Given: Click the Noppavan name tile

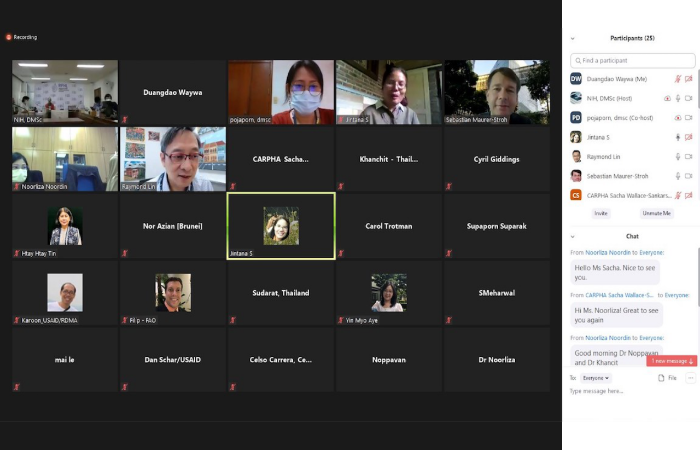Looking at the screenshot, I should tap(389, 360).
